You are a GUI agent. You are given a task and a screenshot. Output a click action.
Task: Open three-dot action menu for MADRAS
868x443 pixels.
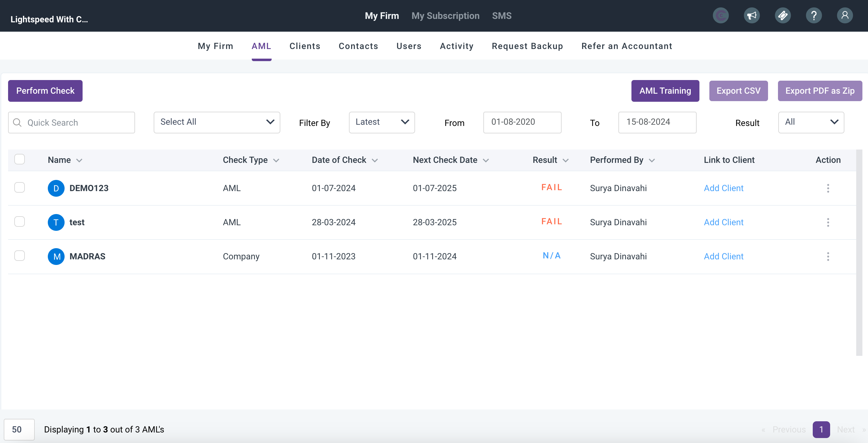(x=828, y=257)
